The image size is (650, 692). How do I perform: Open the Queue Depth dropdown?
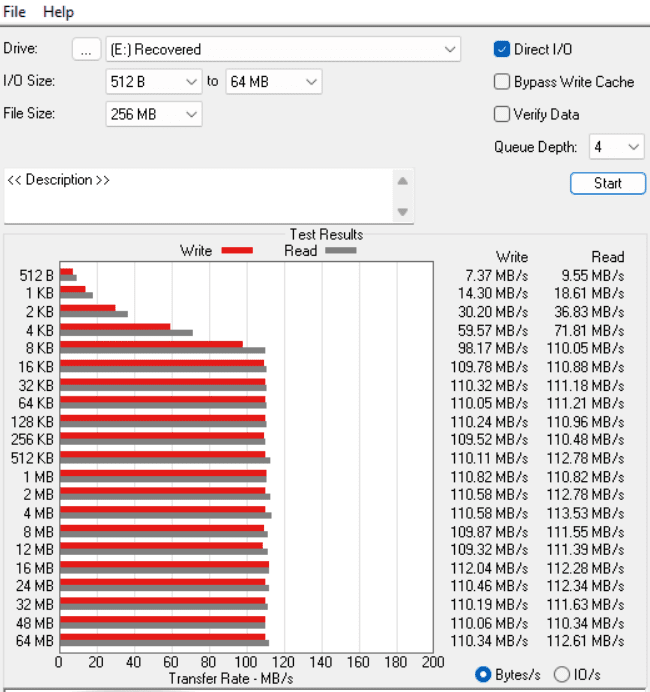(616, 147)
